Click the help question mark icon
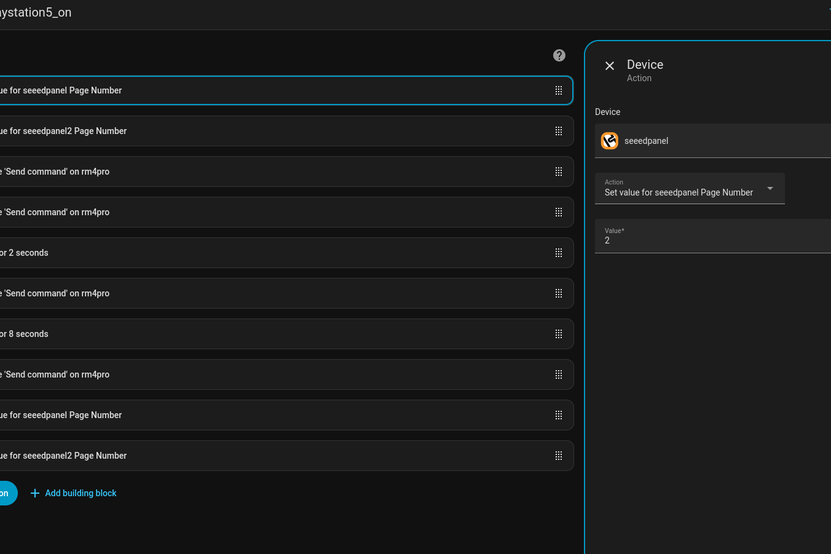Screen dimensions: 831x554 (559, 56)
